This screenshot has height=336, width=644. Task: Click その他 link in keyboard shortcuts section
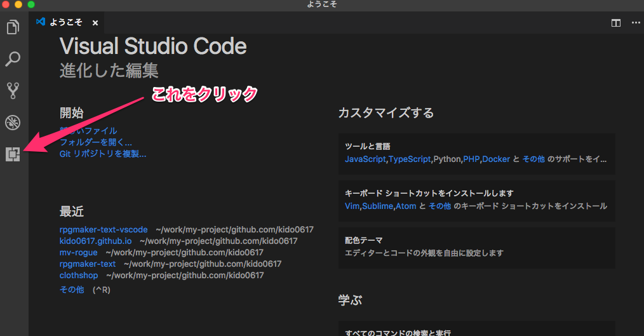pos(439,206)
